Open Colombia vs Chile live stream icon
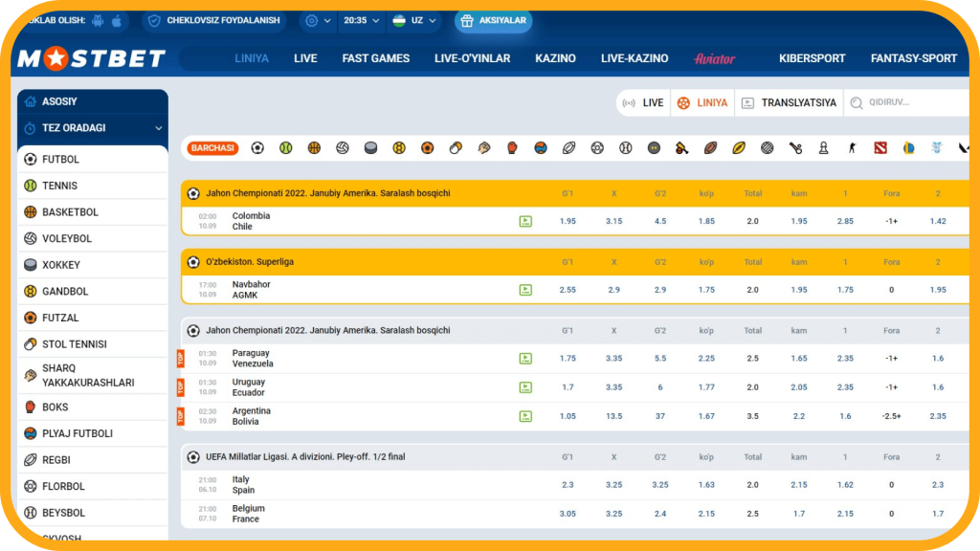980x551 pixels. [525, 221]
